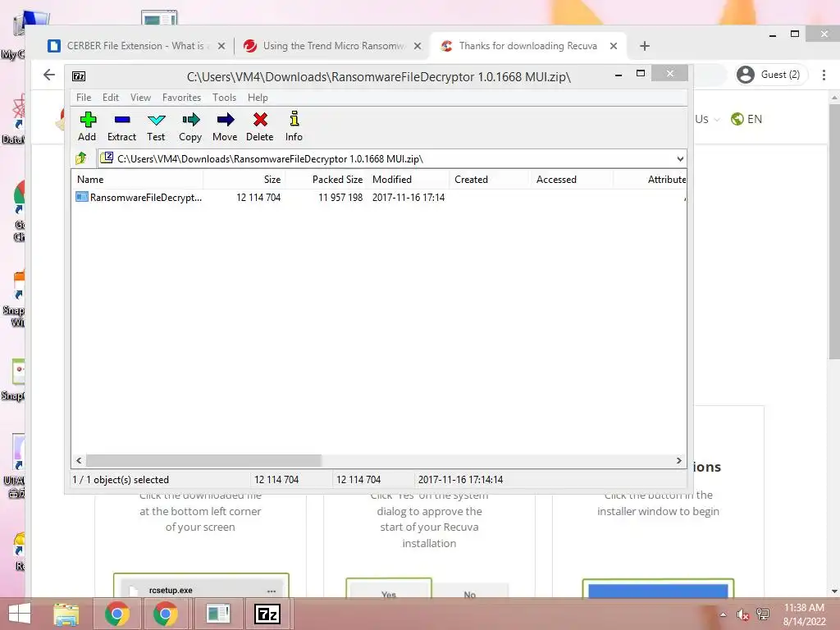Open File Explorer from the taskbar
Viewport: 840px width, 630px height.
66,614
